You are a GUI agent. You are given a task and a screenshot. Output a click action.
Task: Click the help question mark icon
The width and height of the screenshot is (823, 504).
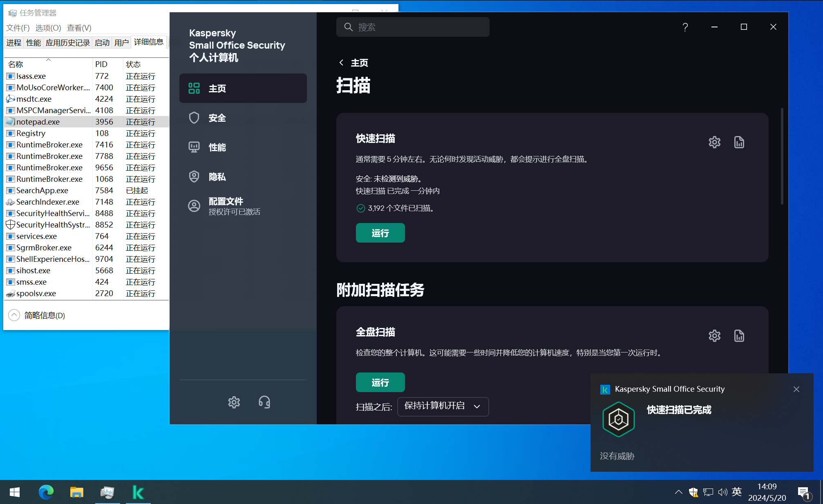pos(685,27)
